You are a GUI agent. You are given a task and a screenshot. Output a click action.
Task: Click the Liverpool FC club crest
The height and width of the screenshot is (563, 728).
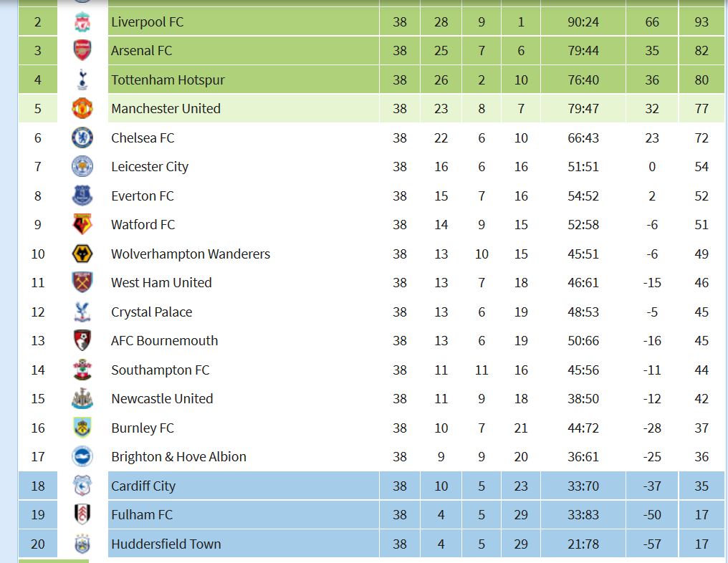[x=82, y=21]
